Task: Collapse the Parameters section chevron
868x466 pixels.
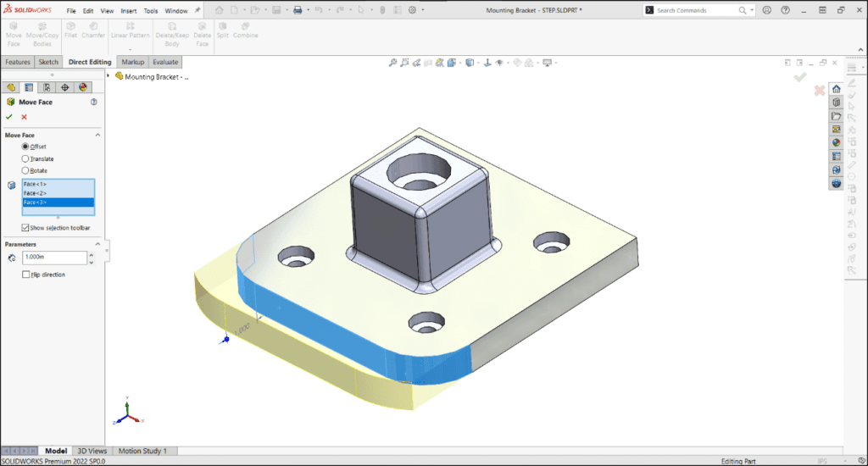Action: pyautogui.click(x=98, y=244)
